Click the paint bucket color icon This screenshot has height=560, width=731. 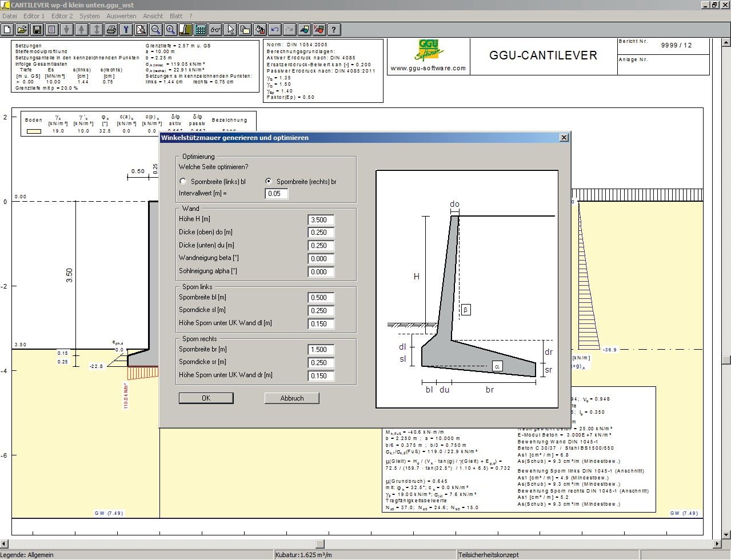260,30
